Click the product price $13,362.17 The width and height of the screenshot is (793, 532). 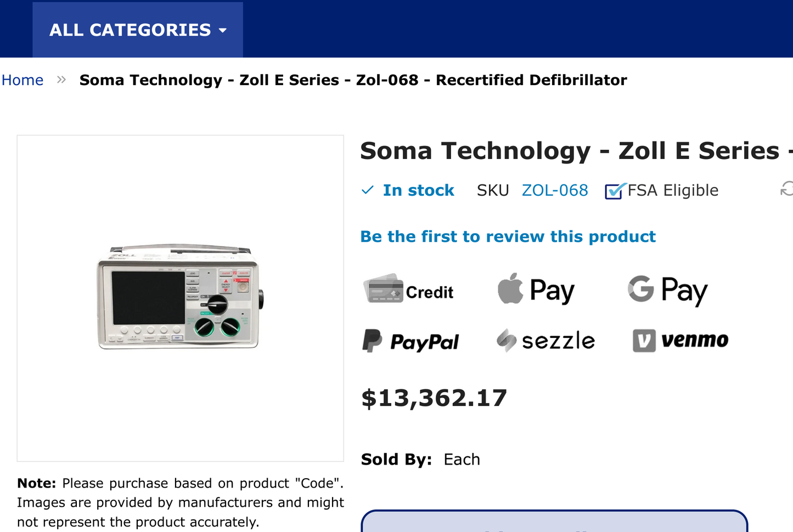coord(434,398)
